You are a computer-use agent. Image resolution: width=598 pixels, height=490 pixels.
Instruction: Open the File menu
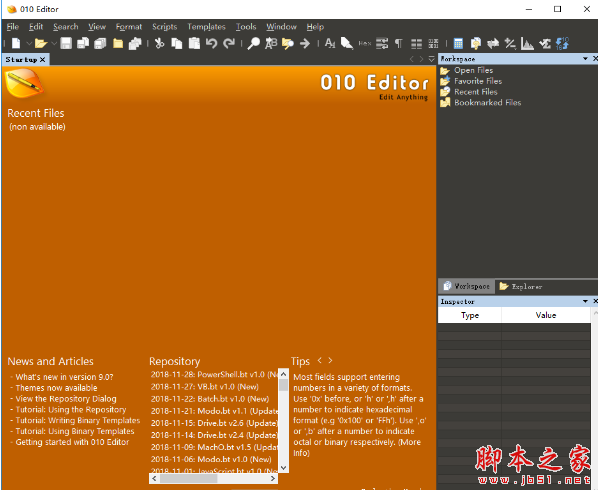point(13,27)
